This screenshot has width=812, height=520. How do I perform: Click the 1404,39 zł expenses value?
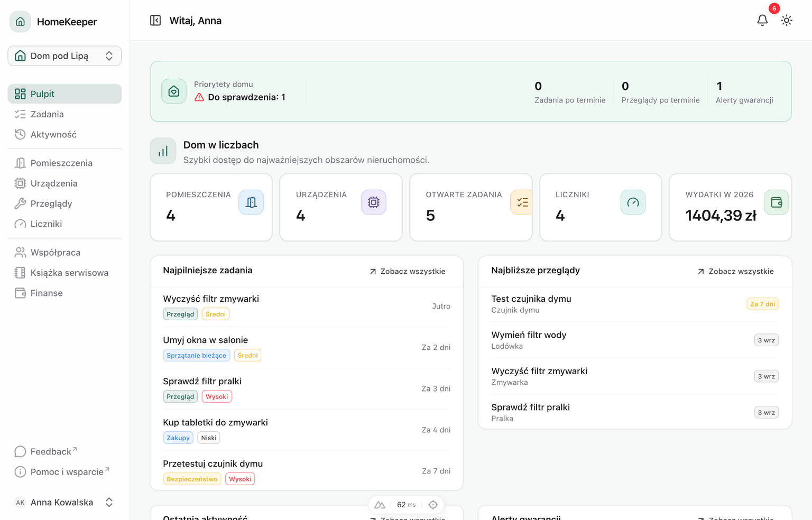pos(721,216)
